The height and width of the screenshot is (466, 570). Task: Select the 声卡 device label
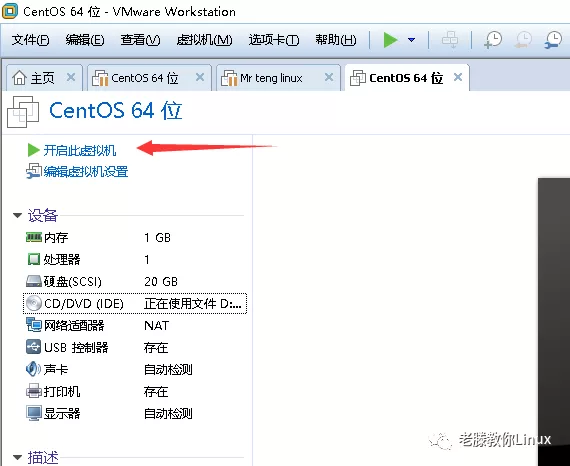tap(56, 369)
